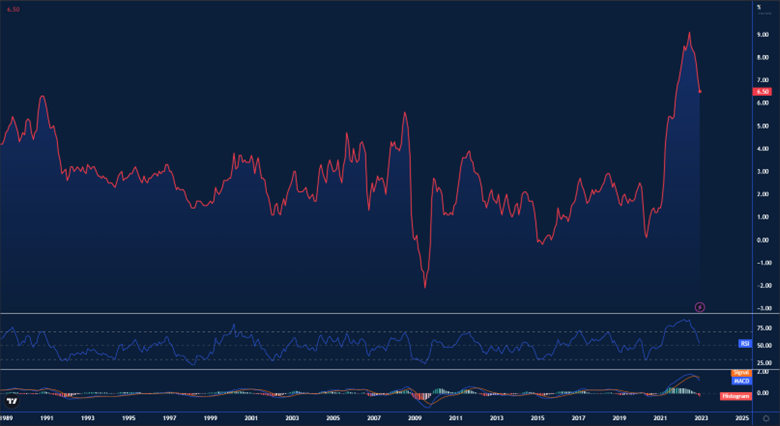780x426 pixels.
Task: Click the 75.00 level on RSI axis
Action: coord(763,327)
